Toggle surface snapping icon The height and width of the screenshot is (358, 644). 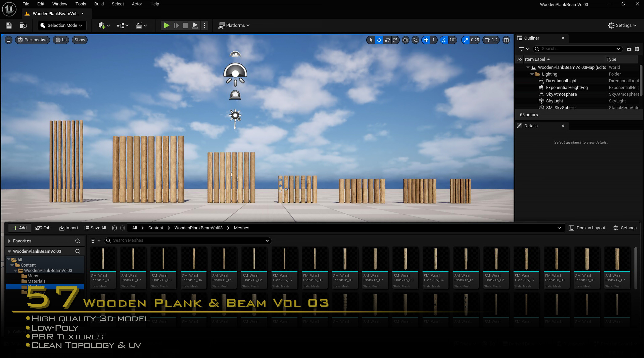[x=415, y=40]
